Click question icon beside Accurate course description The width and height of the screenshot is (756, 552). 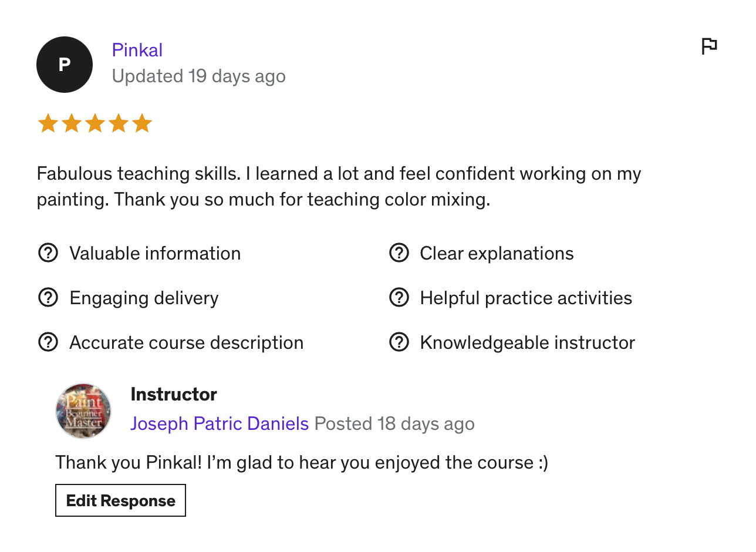coord(48,342)
